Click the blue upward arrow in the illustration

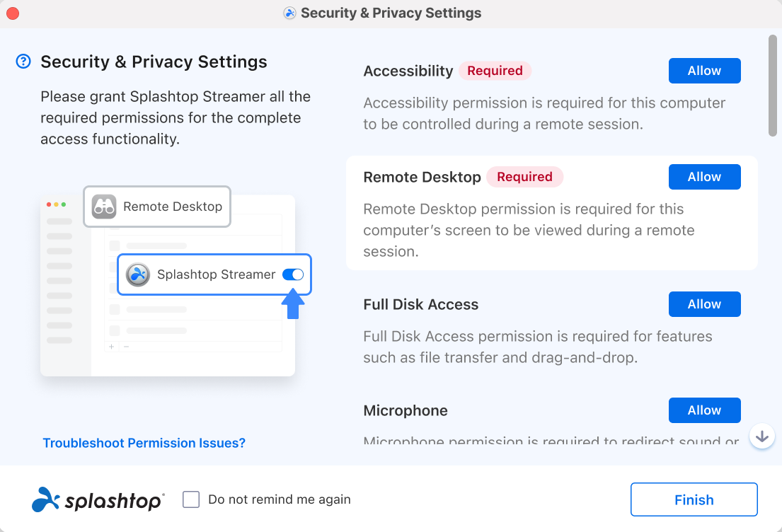point(293,303)
